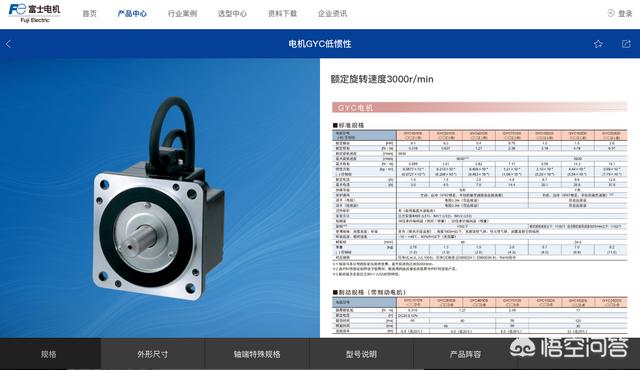Click the login icon beside 登录
The width and height of the screenshot is (640, 370).
click(611, 13)
